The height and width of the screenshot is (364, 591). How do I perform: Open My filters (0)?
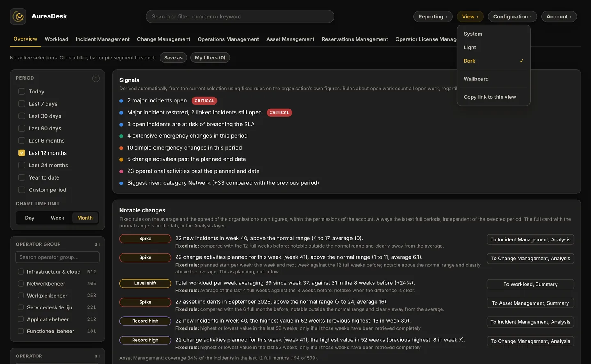tap(210, 58)
